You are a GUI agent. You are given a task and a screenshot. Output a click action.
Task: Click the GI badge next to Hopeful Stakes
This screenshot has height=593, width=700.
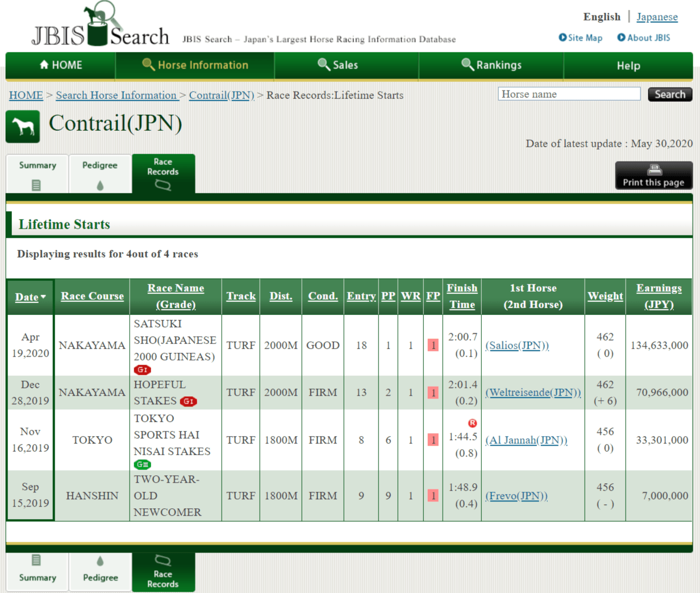[188, 401]
